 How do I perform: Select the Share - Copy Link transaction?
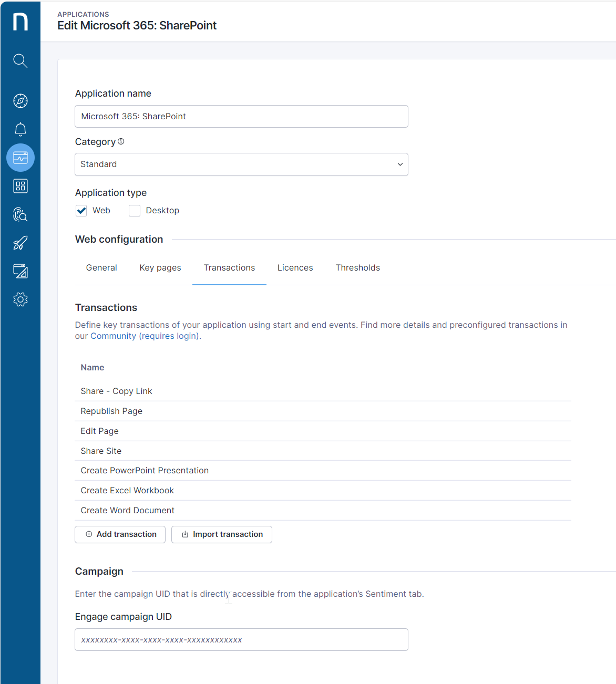(x=323, y=391)
